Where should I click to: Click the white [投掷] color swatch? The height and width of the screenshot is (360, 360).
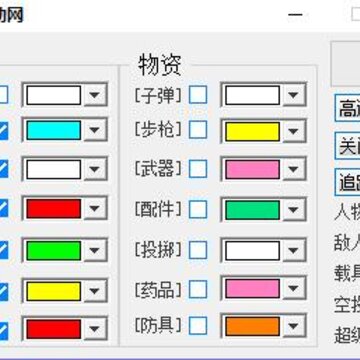(252, 251)
